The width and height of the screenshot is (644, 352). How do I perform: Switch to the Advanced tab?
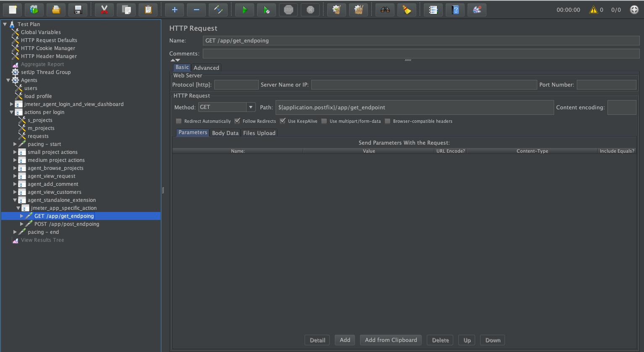[x=206, y=67]
